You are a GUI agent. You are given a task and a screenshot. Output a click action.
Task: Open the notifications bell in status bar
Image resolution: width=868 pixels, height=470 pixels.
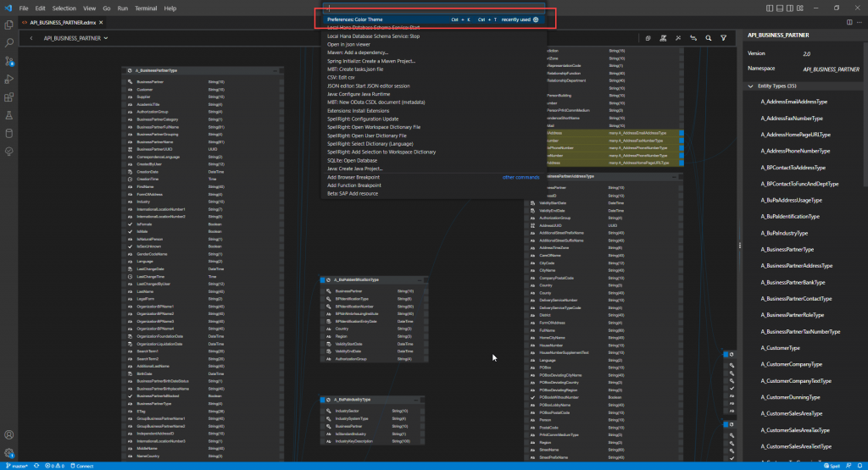[x=860, y=466]
